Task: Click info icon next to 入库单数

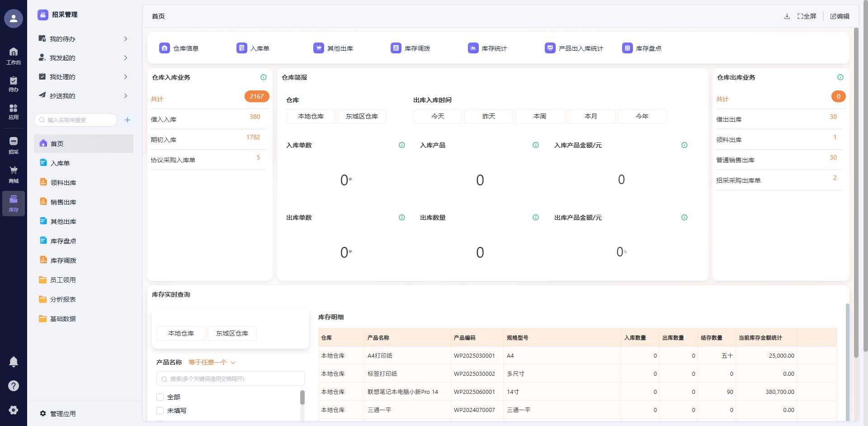Action: [x=402, y=145]
